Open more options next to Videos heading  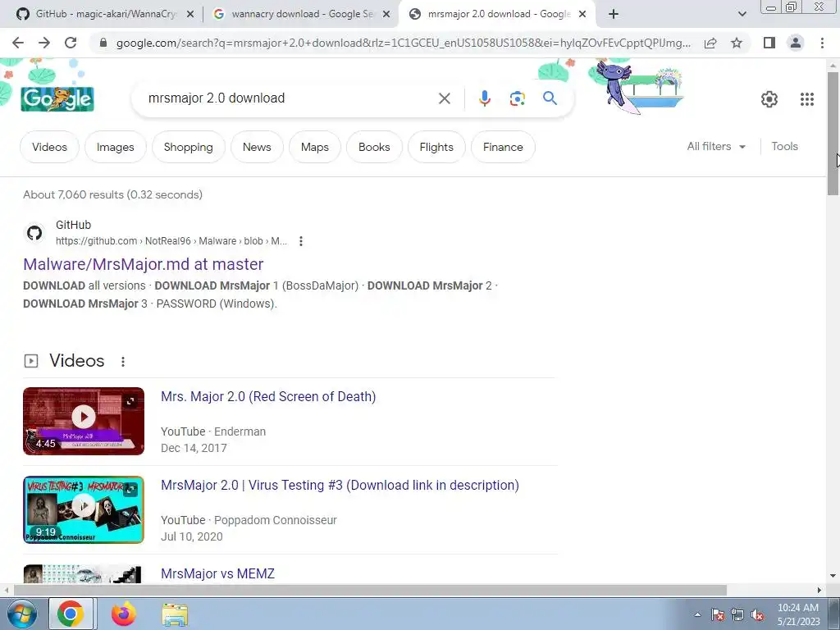click(x=123, y=362)
